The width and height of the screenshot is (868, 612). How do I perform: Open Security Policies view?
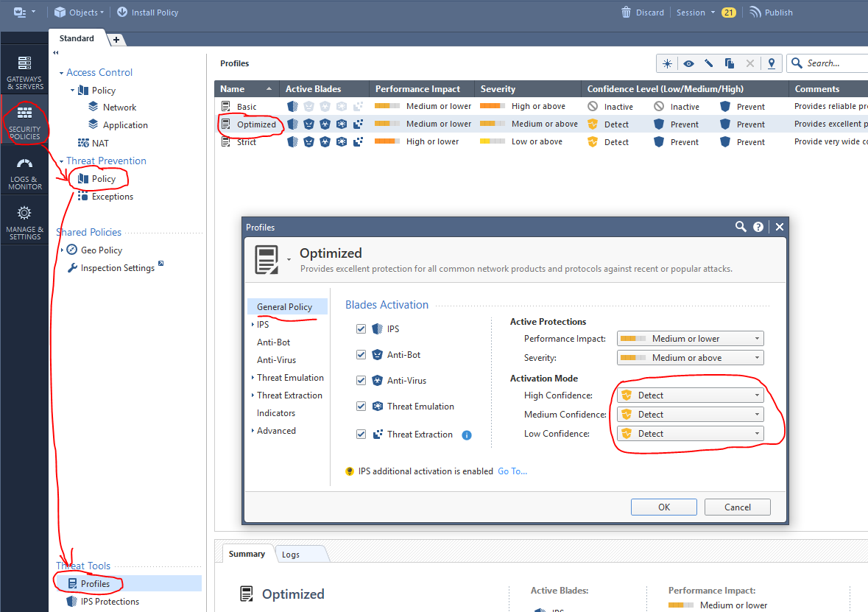(24, 121)
